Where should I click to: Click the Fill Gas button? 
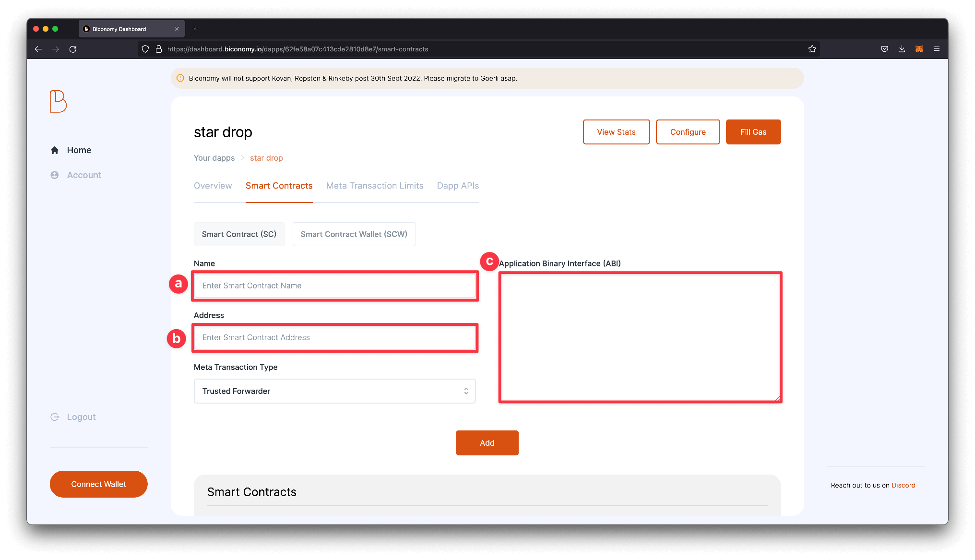[753, 131]
